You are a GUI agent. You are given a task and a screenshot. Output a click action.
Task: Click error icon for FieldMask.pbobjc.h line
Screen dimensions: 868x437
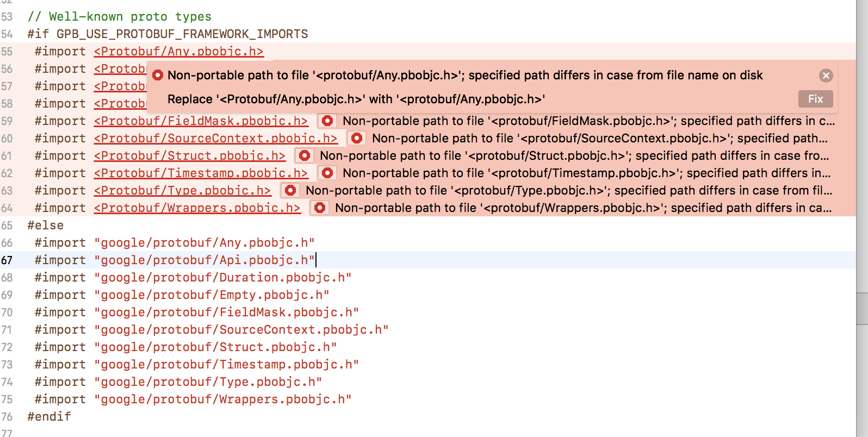327,121
